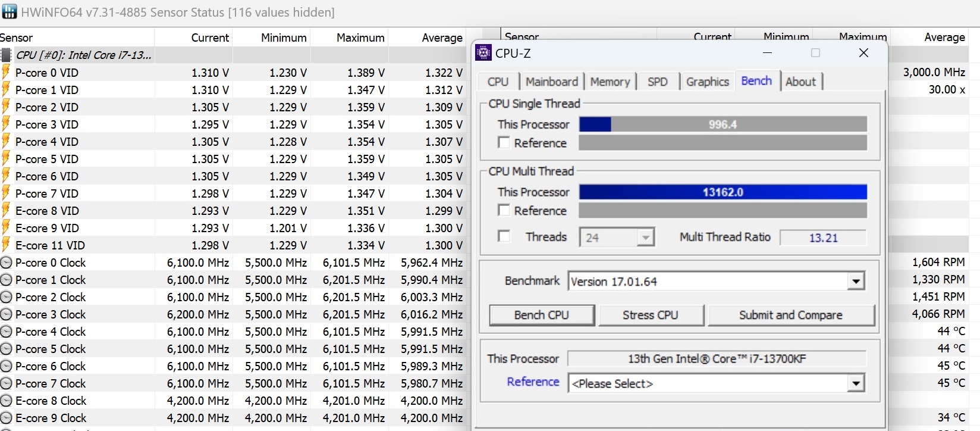The image size is (980, 431).
Task: Select the CPU [#0]: Intel Core i7-13 header row
Action: pos(233,55)
